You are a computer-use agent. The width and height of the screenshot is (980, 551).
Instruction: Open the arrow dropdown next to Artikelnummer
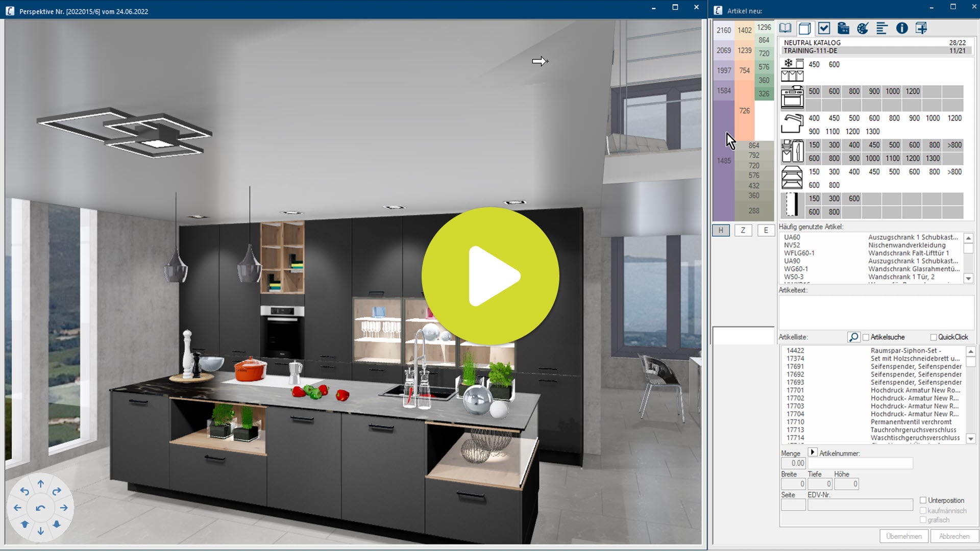point(813,453)
